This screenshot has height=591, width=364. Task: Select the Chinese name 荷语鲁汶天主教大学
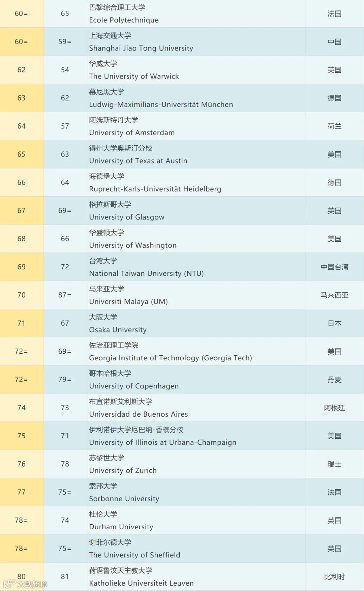pyautogui.click(x=121, y=570)
